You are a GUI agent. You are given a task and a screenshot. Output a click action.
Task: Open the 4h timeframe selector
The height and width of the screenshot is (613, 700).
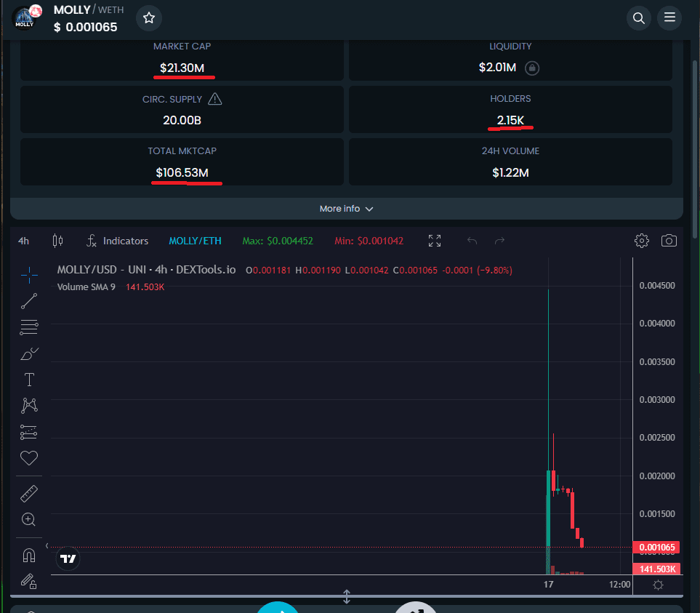tap(23, 240)
